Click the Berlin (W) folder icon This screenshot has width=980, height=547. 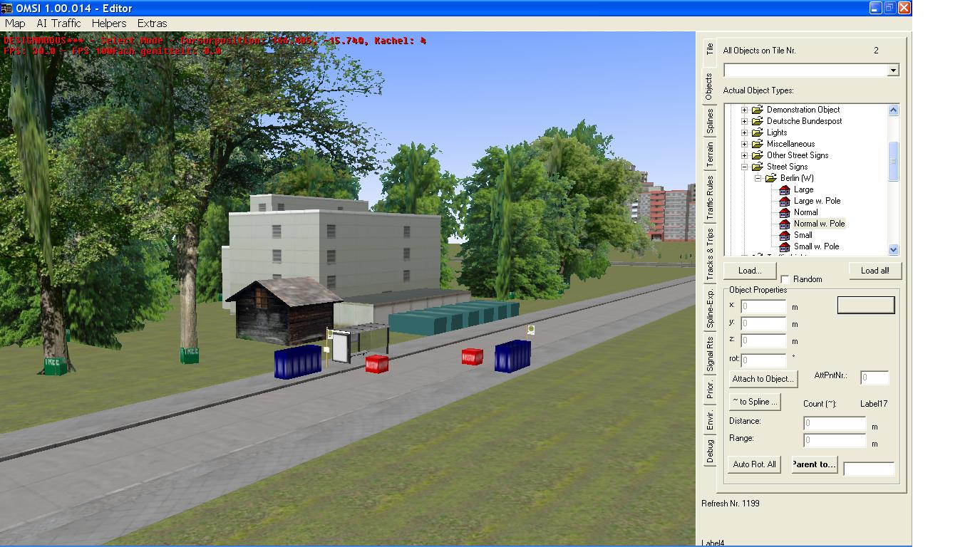click(770, 178)
